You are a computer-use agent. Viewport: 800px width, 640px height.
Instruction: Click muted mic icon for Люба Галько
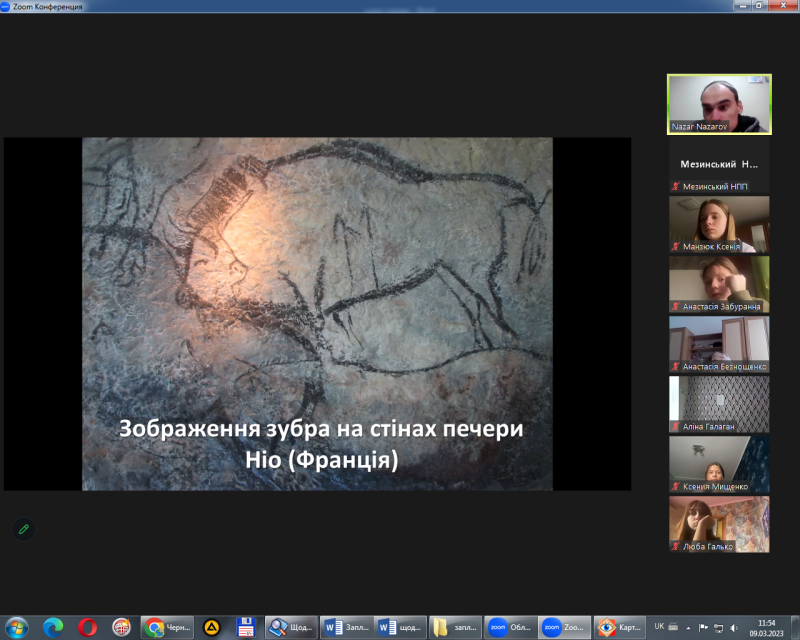pyautogui.click(x=676, y=546)
